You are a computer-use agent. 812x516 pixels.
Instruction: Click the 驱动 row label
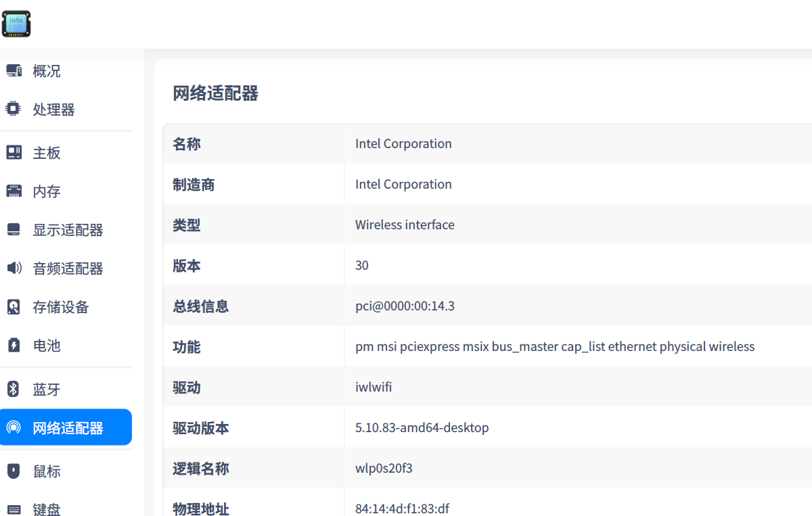pyautogui.click(x=186, y=387)
